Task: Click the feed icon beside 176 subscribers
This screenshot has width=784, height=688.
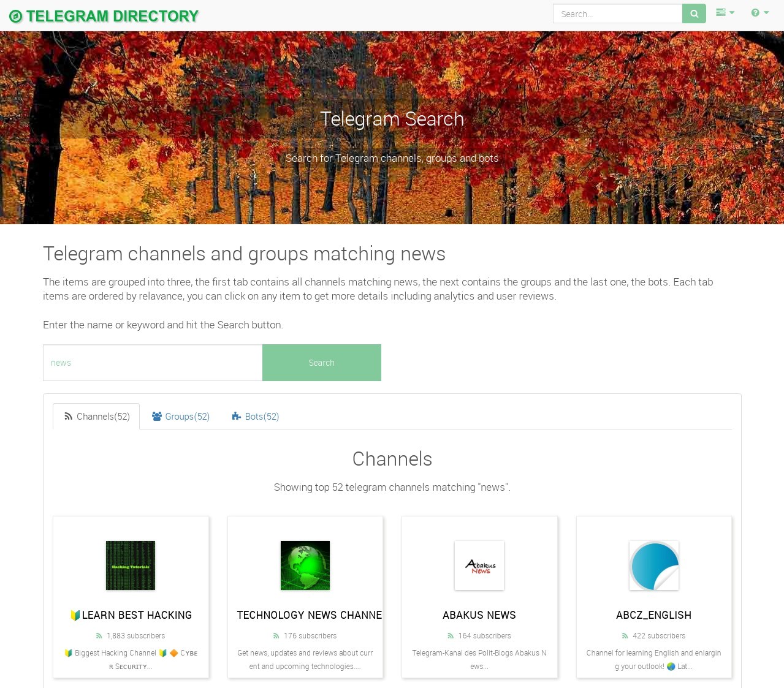Action: 276,636
